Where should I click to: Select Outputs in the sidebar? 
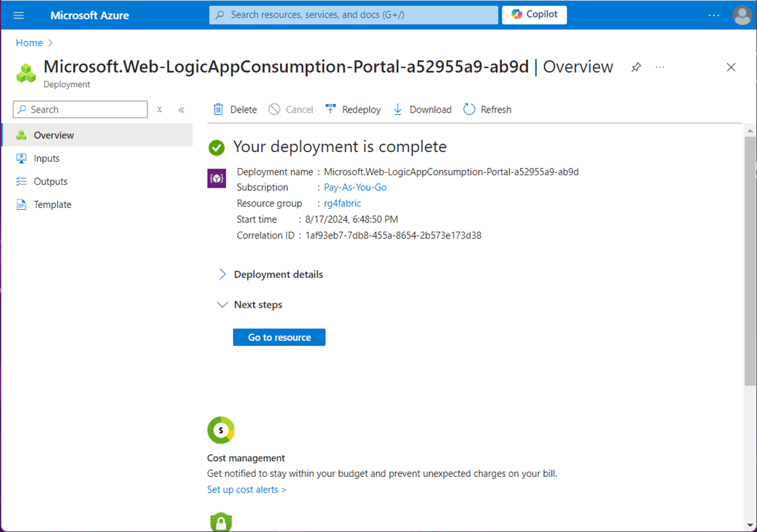pyautogui.click(x=50, y=181)
